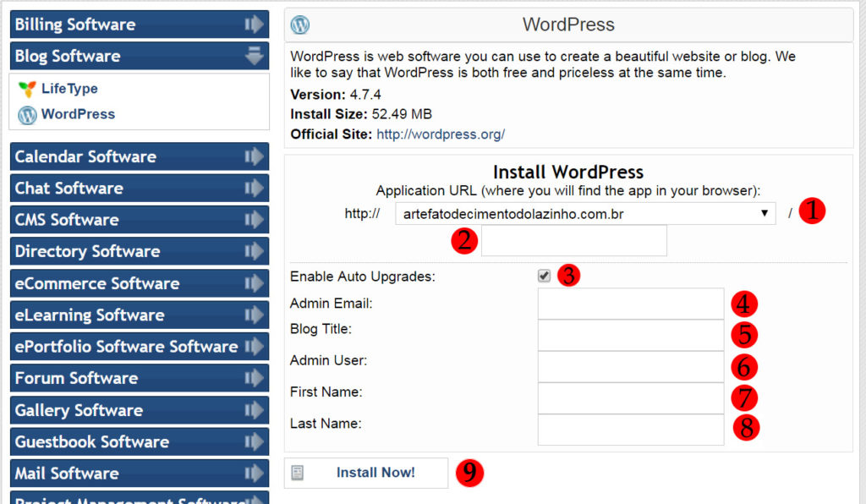Expand the Gallery Software category
The width and height of the screenshot is (866, 504).
coord(140,410)
